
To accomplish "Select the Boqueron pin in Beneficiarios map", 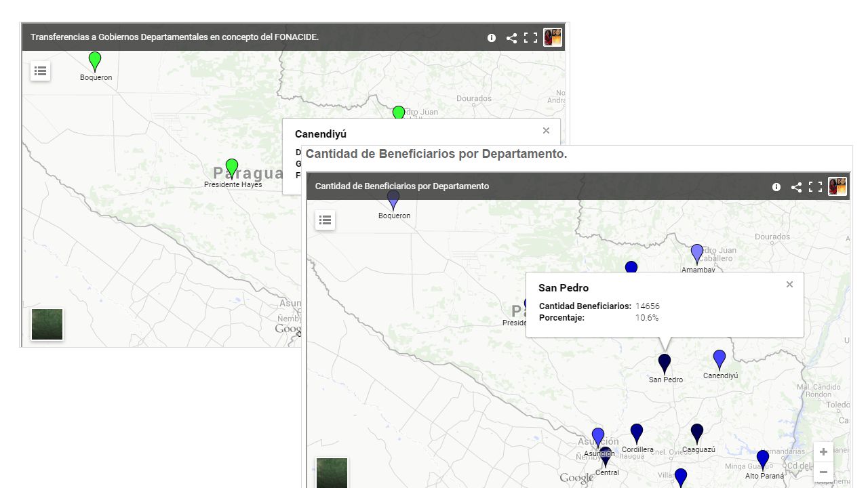I will (393, 201).
